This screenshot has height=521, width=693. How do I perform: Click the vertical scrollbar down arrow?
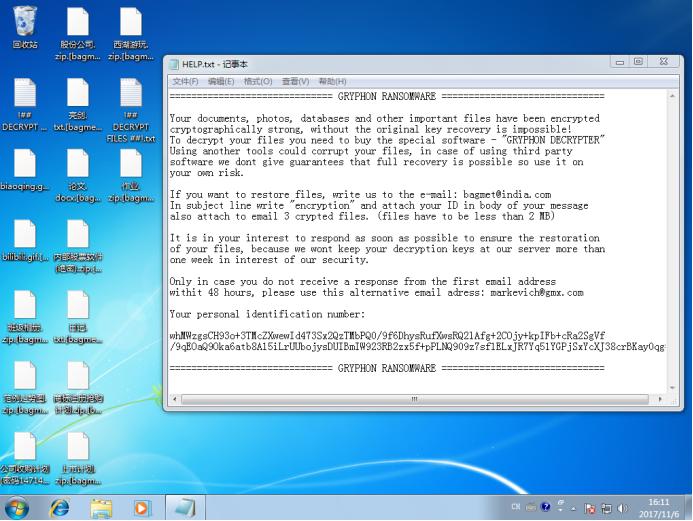[672, 388]
